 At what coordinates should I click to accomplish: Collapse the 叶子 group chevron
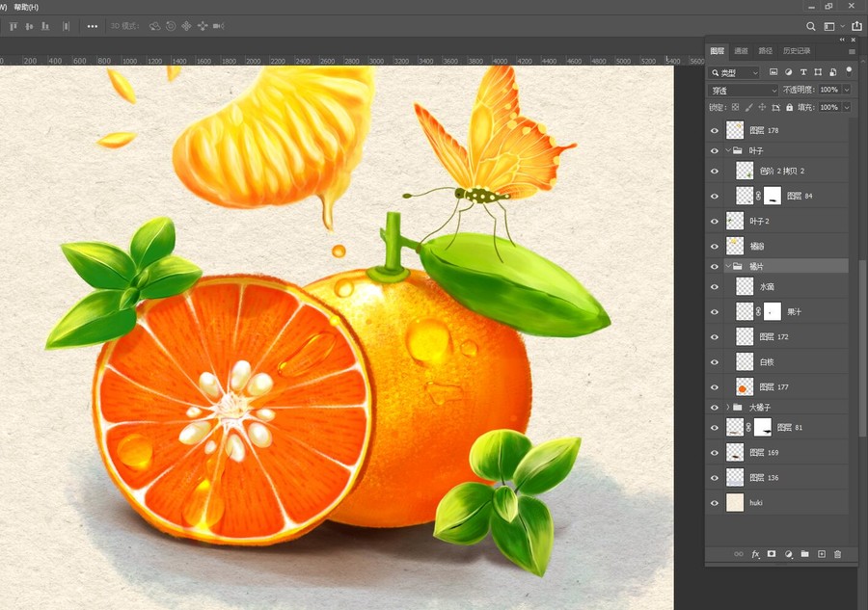point(728,150)
